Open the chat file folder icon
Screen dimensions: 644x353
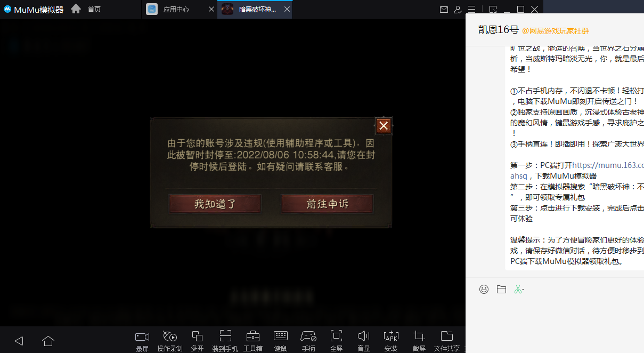click(501, 289)
